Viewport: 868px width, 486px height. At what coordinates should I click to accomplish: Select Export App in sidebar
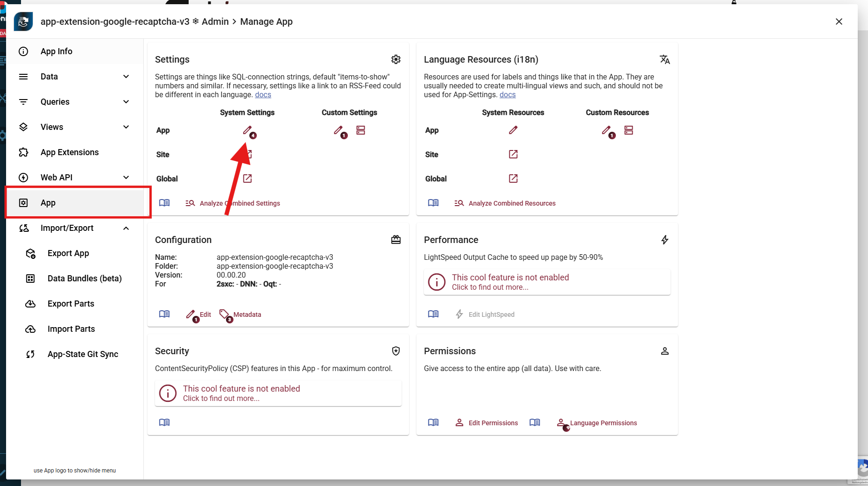pos(68,253)
